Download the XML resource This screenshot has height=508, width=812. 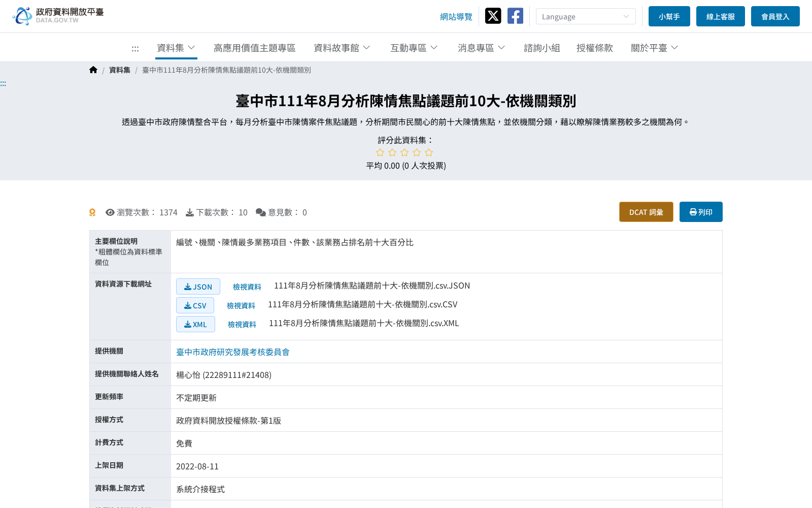[x=195, y=324]
